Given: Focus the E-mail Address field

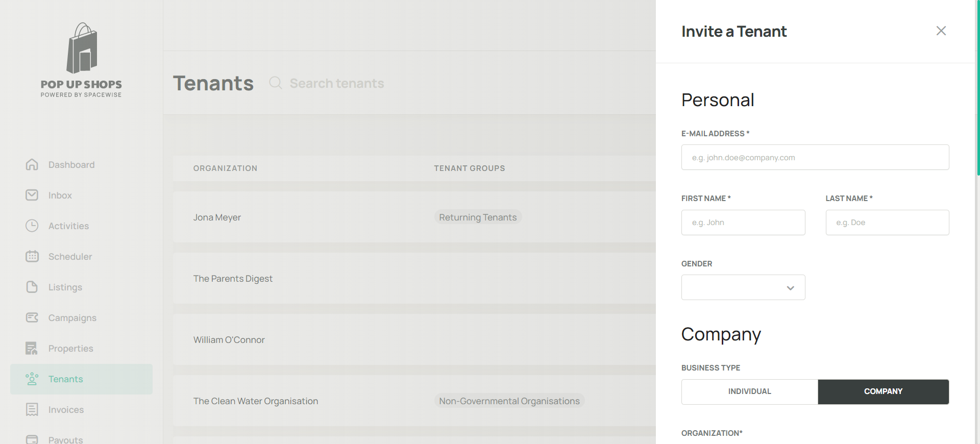Looking at the screenshot, I should pyautogui.click(x=815, y=157).
